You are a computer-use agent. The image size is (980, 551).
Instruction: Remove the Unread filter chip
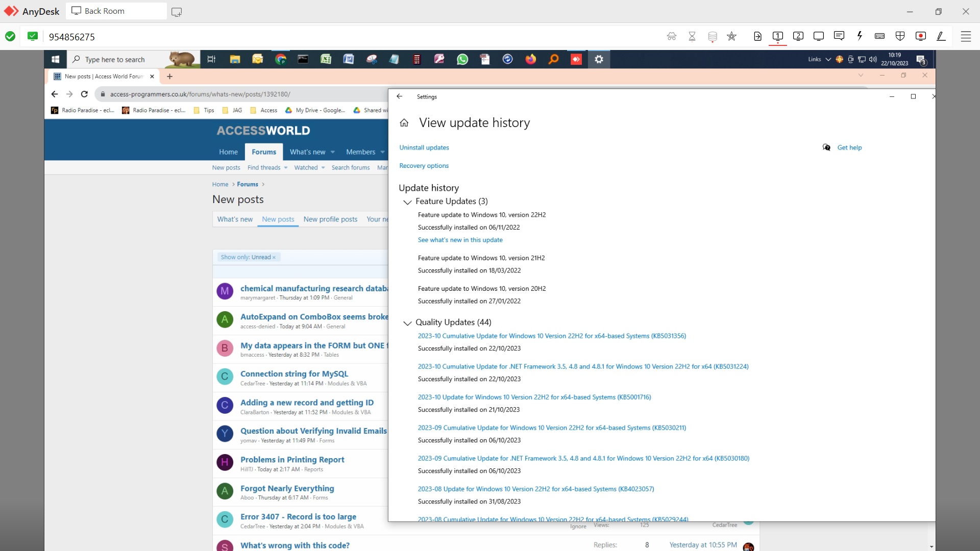pos(274,258)
